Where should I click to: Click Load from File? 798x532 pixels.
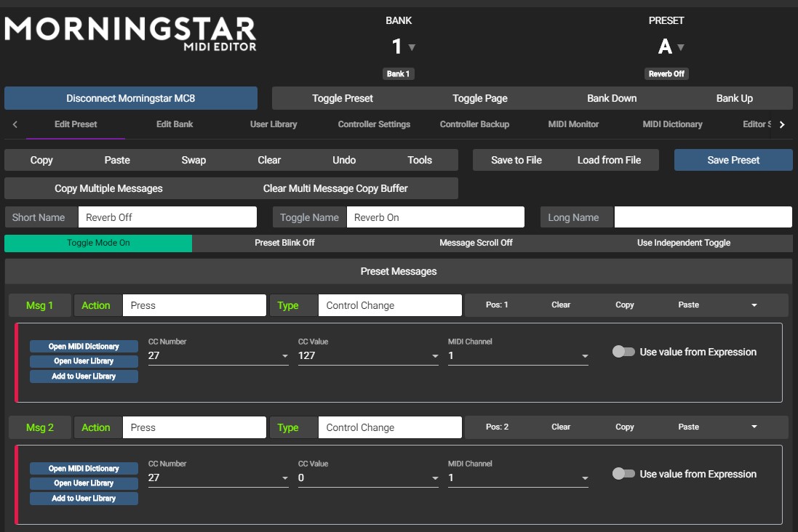[x=609, y=160]
